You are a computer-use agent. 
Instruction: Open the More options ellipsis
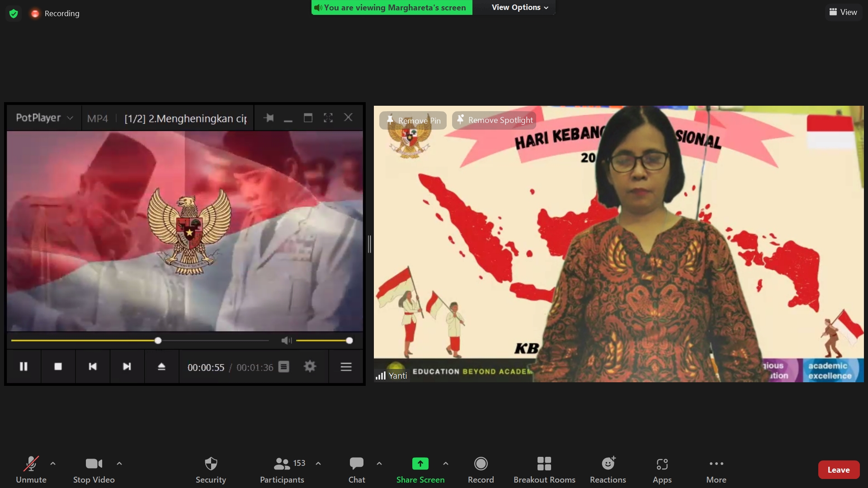tap(716, 469)
